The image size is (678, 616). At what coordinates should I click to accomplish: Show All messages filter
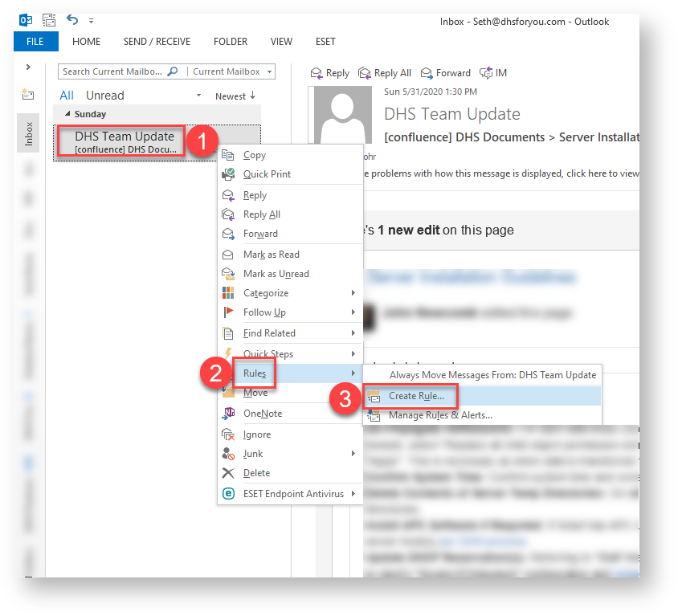point(67,96)
